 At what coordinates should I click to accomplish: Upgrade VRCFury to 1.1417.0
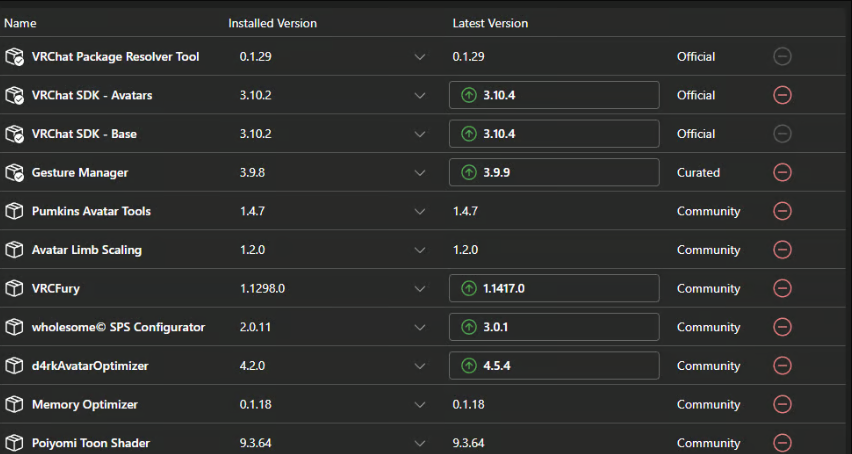(x=554, y=288)
